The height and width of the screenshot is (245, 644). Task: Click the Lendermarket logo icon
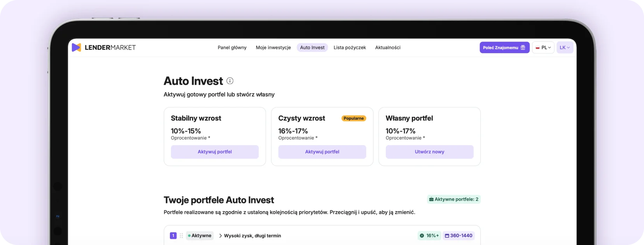coord(77,47)
